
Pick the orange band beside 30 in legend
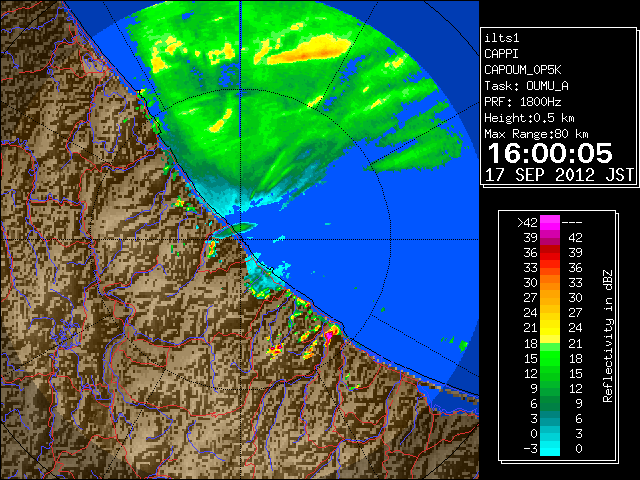(550, 283)
